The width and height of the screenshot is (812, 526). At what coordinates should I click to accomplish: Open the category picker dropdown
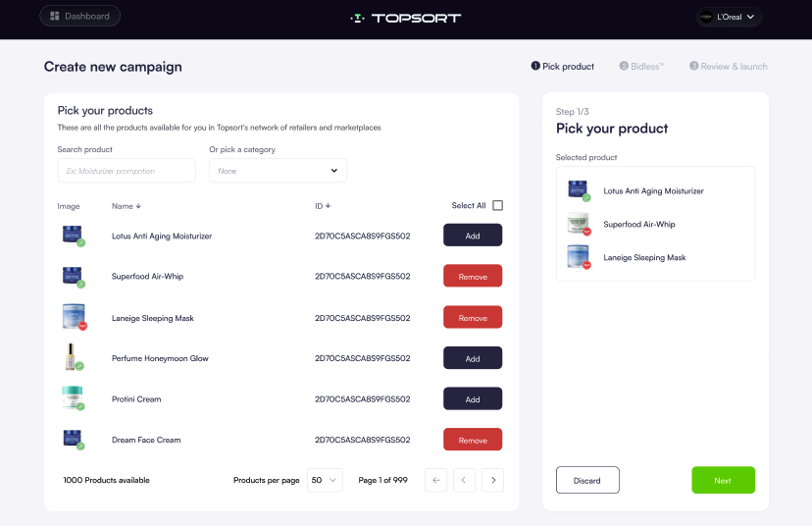click(x=278, y=171)
